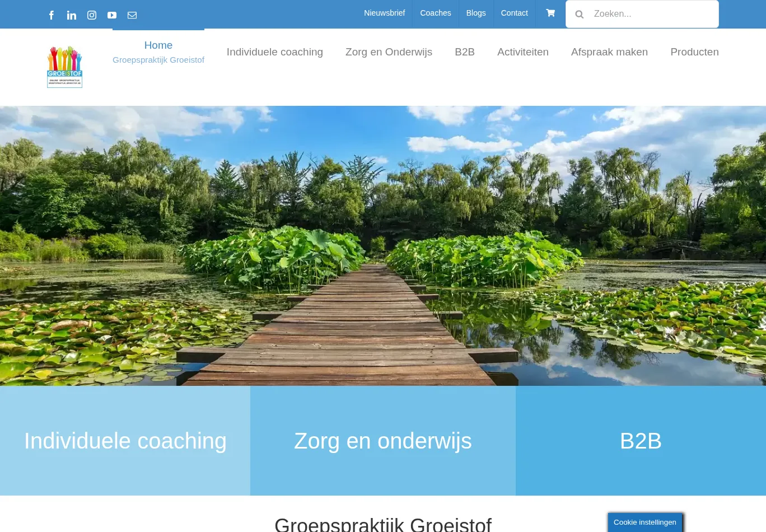Open the Facebook social icon
The width and height of the screenshot is (766, 532).
52,15
